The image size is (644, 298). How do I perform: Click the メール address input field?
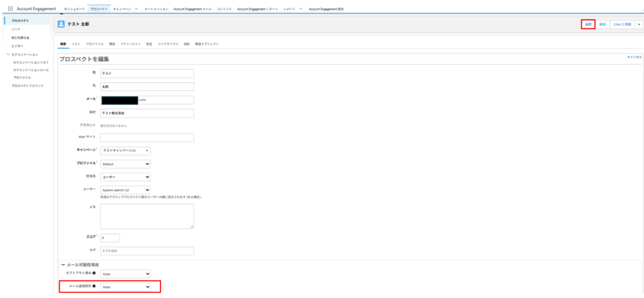point(147,100)
